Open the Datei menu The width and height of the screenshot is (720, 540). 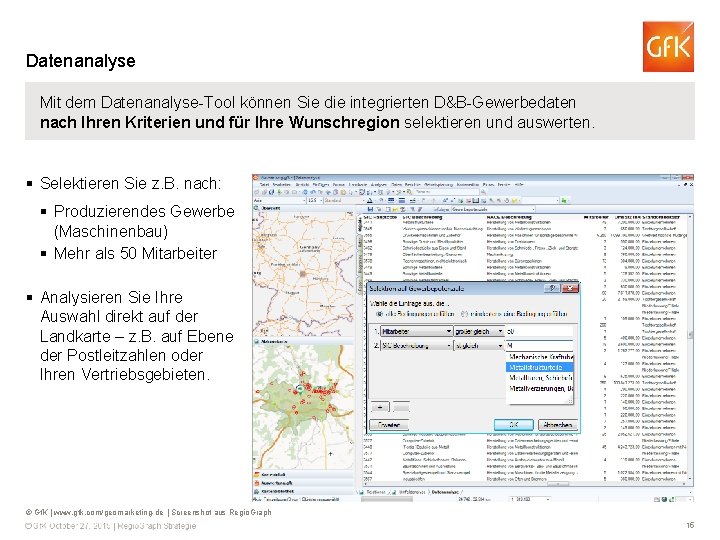[264, 185]
